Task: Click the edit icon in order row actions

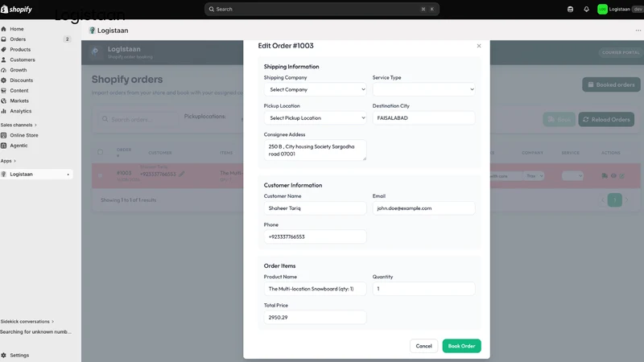Action: 621,175
